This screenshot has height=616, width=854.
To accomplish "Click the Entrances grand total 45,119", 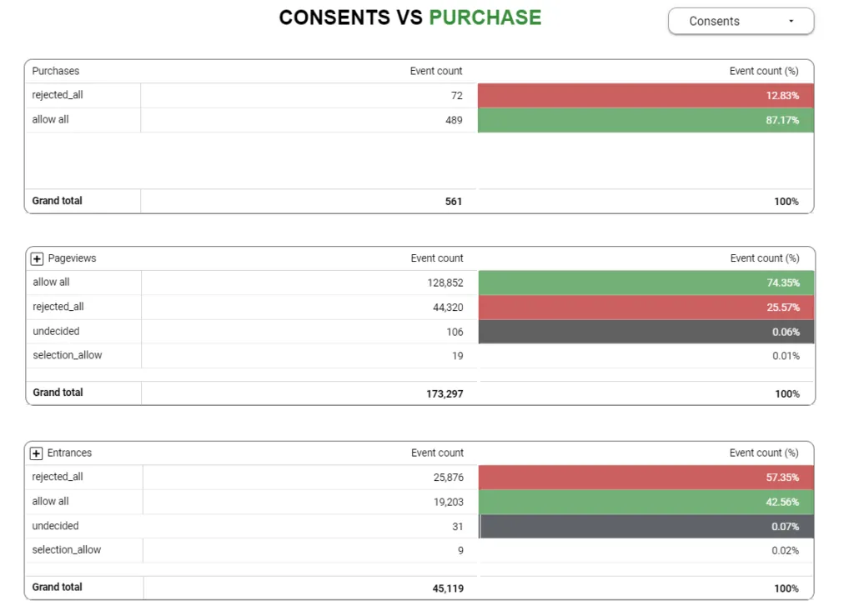I will pos(448,588).
